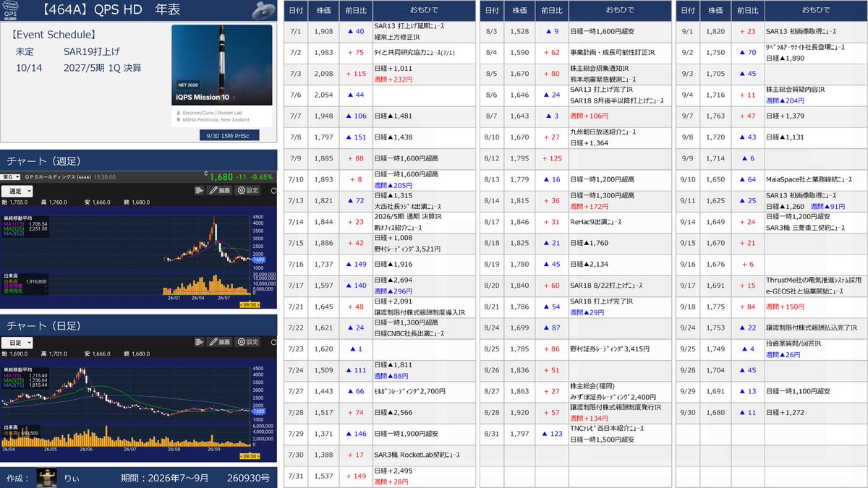868x488 pixels.
Task: Click the 09/30 date marker on daily chart
Action: pos(250,456)
